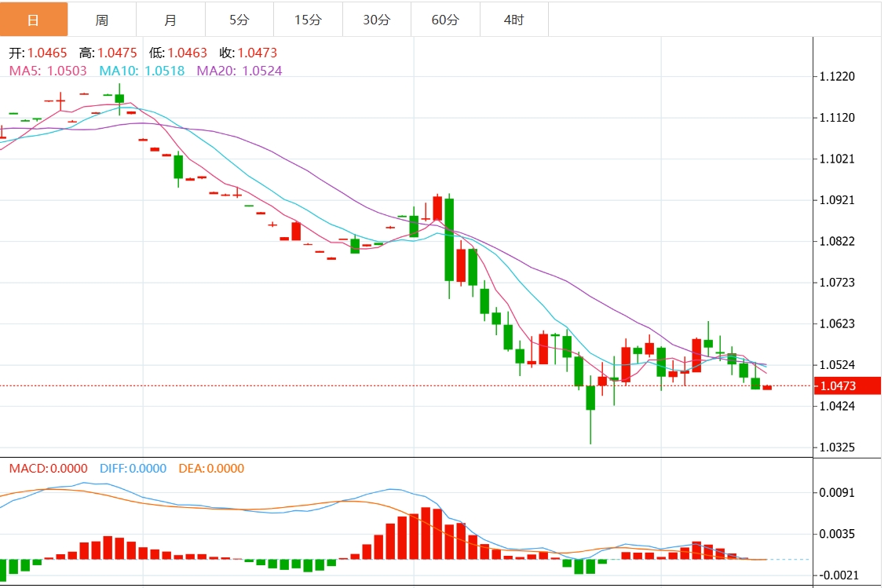The height and width of the screenshot is (588, 888).
Task: Click the -0.0021 MACD axis label
Action: (x=839, y=575)
